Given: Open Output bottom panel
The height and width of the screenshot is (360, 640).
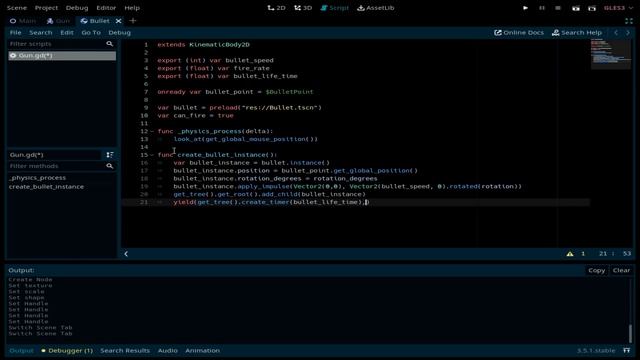Looking at the screenshot, I should (21, 351).
